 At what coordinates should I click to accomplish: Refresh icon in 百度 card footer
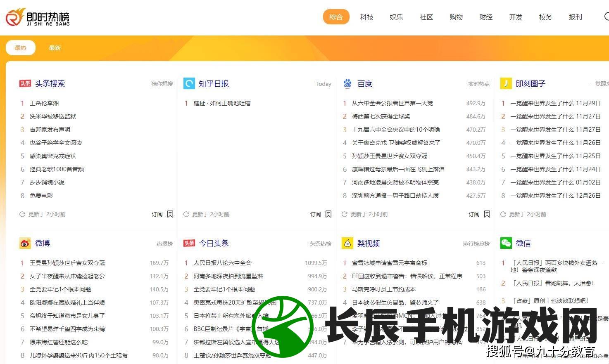(x=345, y=214)
